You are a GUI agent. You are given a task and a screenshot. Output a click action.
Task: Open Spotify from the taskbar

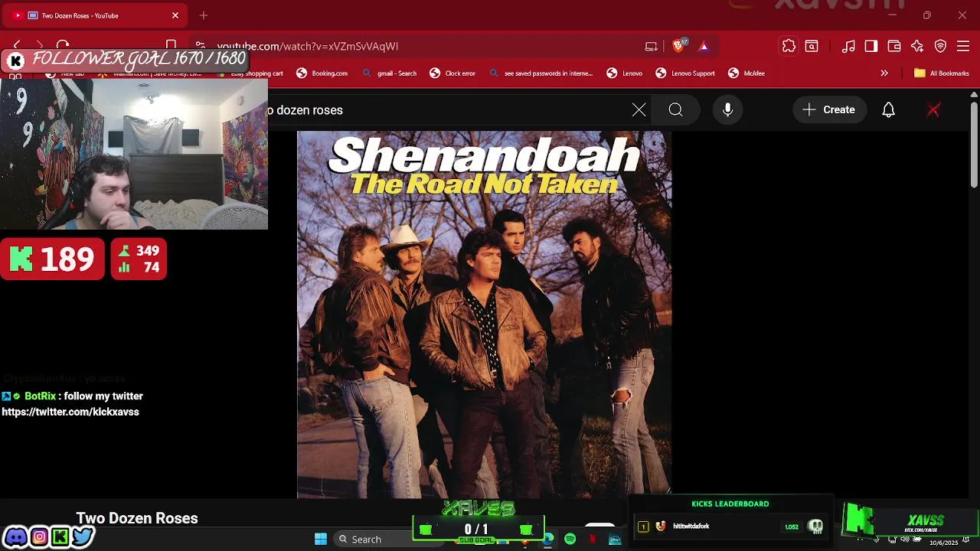point(570,540)
